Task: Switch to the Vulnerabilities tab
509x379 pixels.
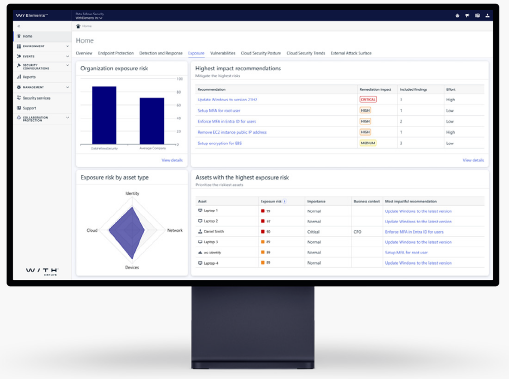Action: pyautogui.click(x=223, y=53)
